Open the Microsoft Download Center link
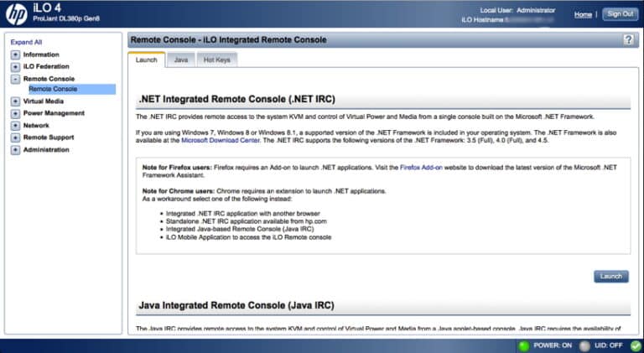The height and width of the screenshot is (353, 644). tap(221, 140)
